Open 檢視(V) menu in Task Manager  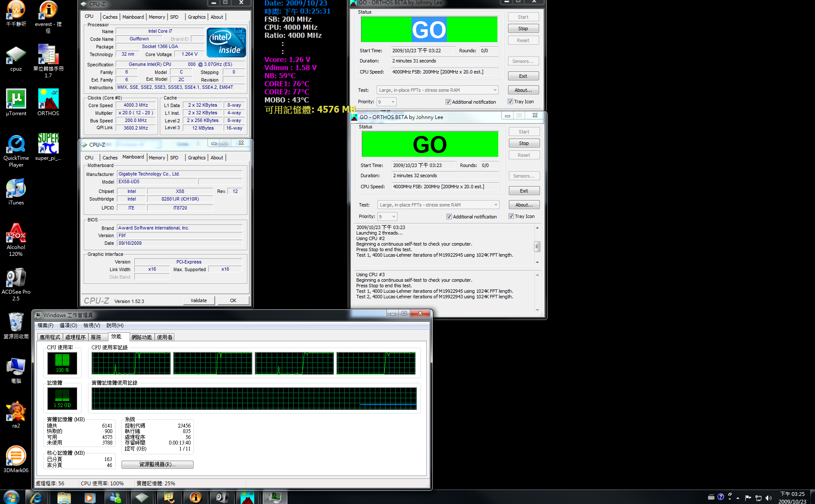91,326
